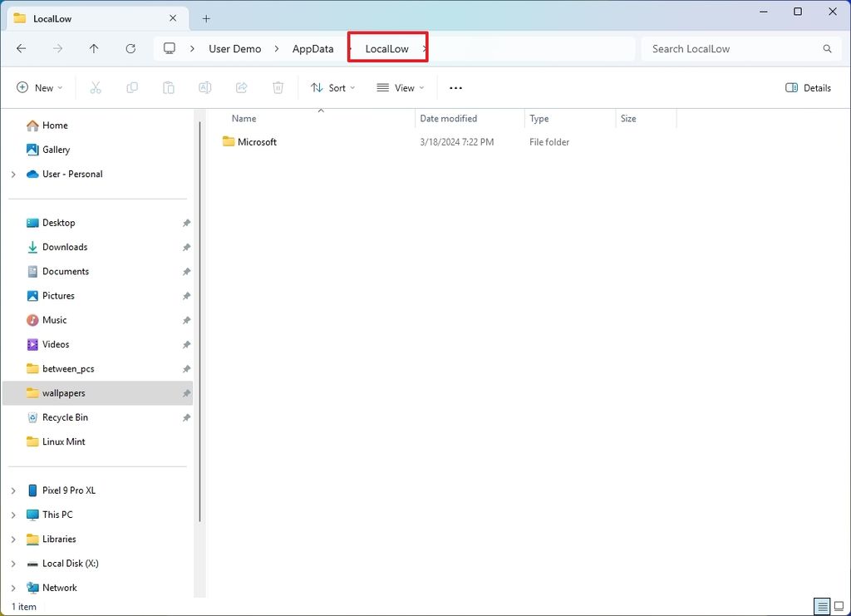Viewport: 851px width, 616px height.
Task: Toggle the details pane with Details button
Action: 807,87
